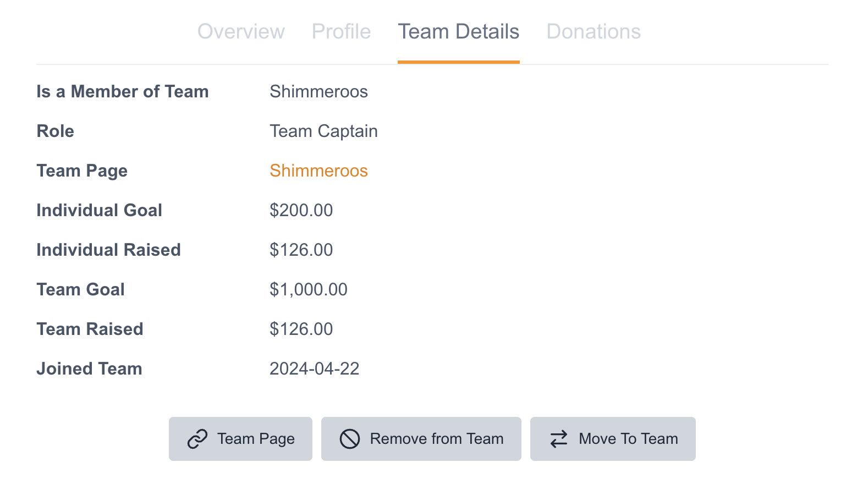Click the 2024-04-22 joined date
The width and height of the screenshot is (868, 495).
[314, 369]
